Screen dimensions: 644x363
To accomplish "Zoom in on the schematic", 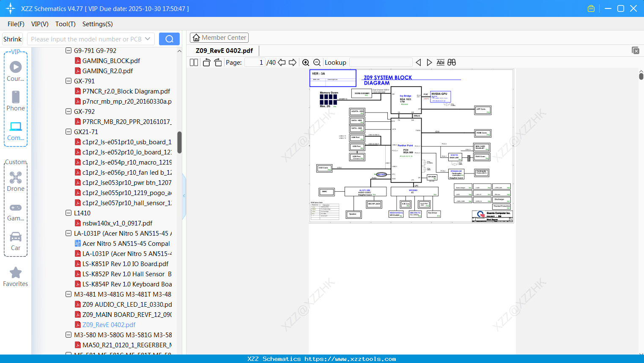I will 306,62.
